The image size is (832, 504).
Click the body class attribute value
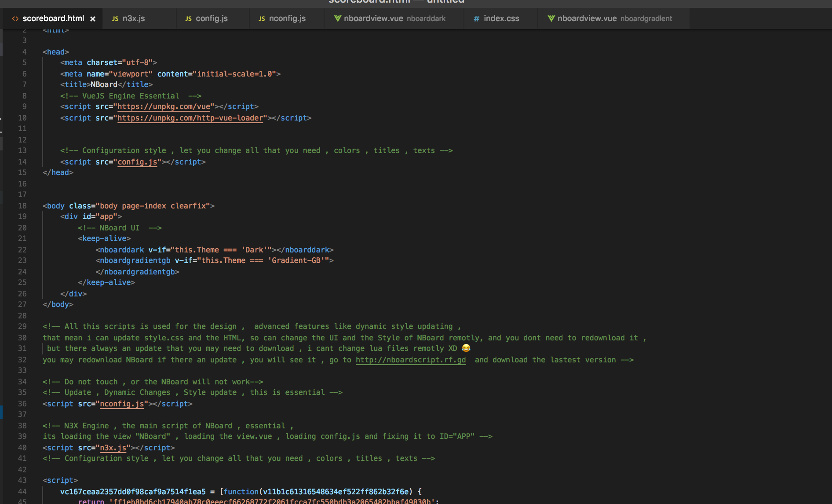click(x=153, y=206)
